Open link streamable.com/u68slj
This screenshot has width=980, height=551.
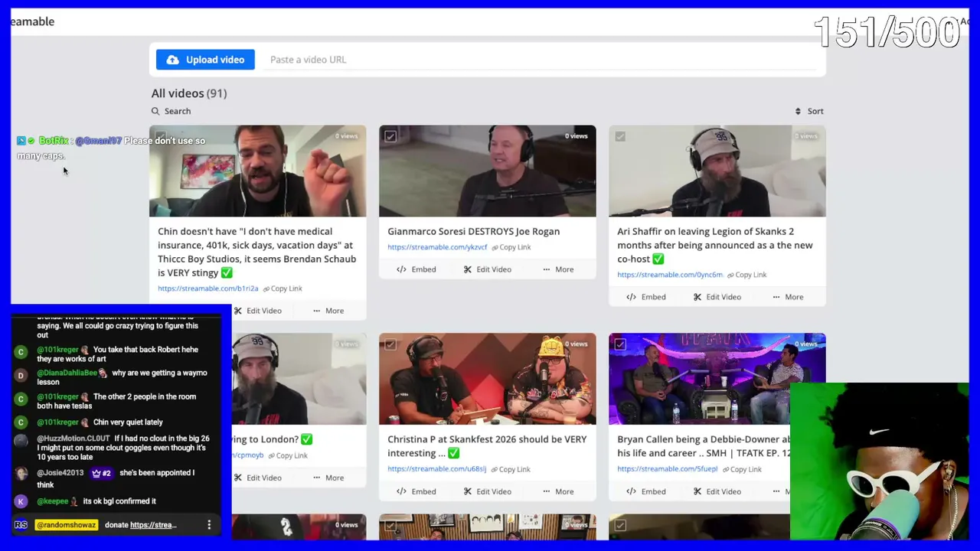[x=436, y=469]
